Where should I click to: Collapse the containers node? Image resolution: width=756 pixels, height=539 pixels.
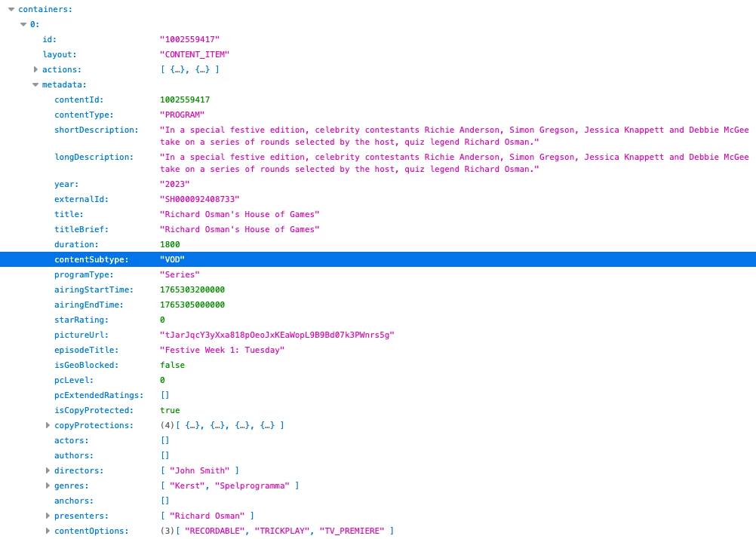coord(11,9)
